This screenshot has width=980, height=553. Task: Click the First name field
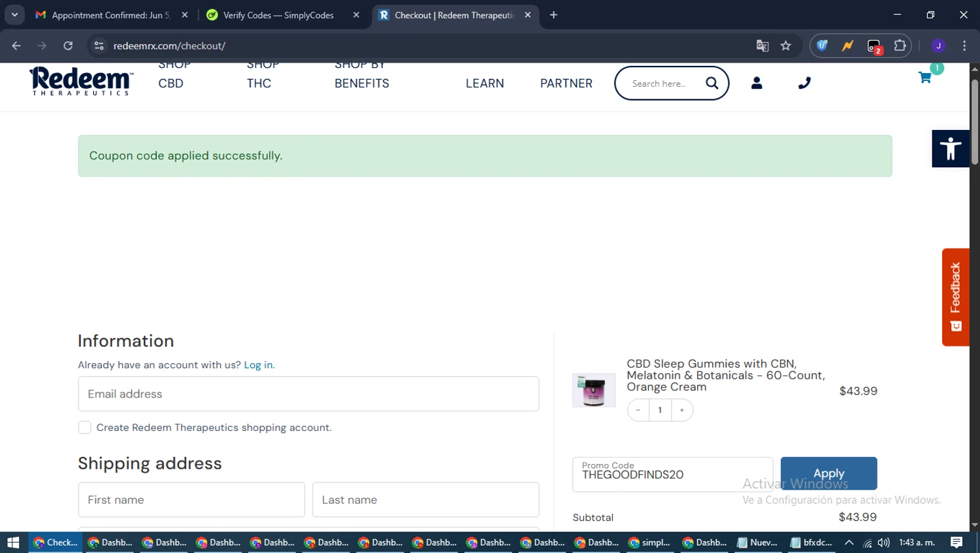click(191, 500)
